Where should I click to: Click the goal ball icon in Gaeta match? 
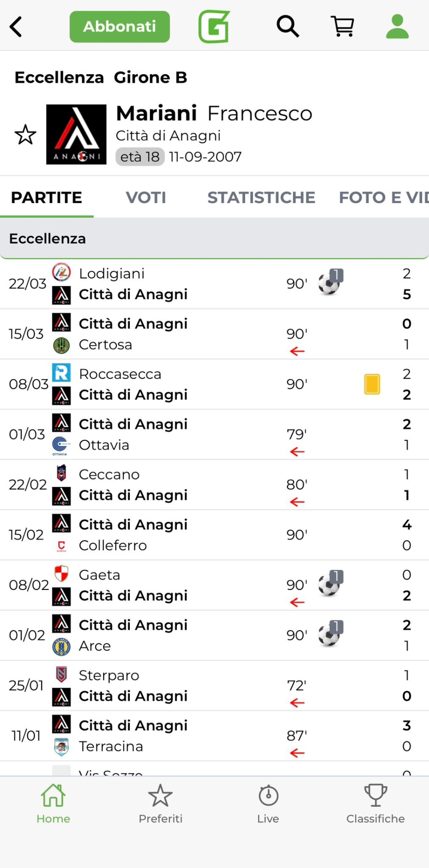coord(330,585)
